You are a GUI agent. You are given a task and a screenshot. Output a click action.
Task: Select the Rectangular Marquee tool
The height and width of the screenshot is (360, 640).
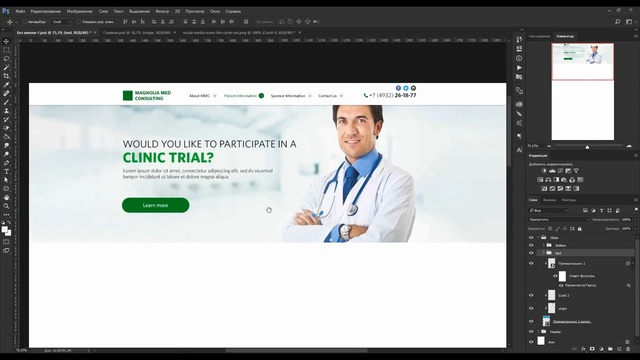[x=6, y=50]
